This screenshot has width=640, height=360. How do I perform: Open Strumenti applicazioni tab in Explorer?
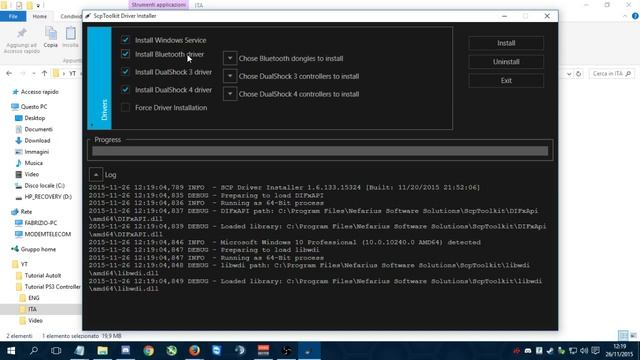pyautogui.click(x=158, y=5)
